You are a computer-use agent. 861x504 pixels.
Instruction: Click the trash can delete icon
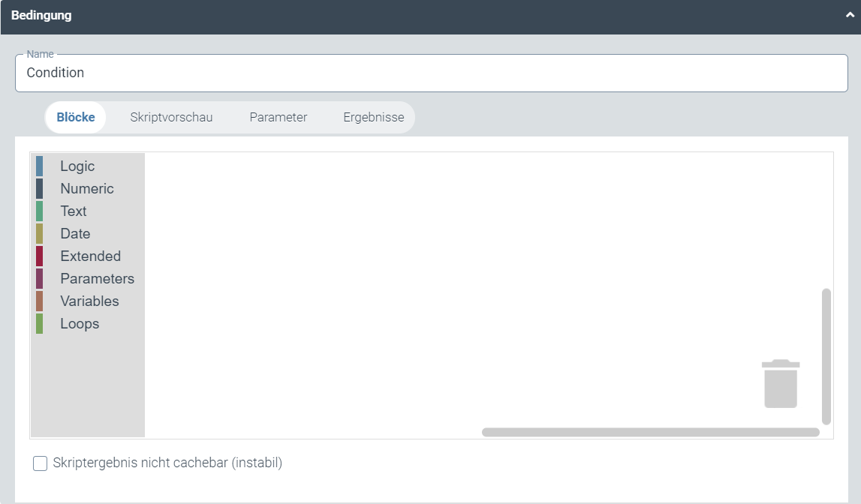[780, 382]
